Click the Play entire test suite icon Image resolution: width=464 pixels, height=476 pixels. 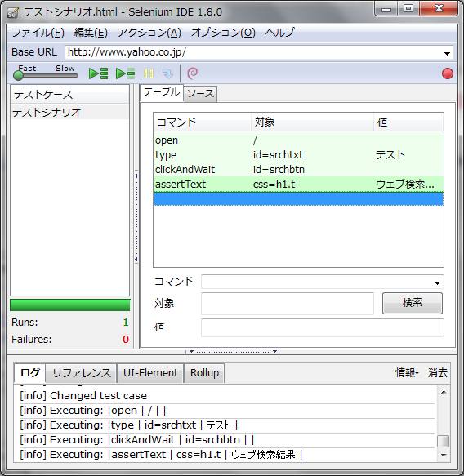(98, 73)
